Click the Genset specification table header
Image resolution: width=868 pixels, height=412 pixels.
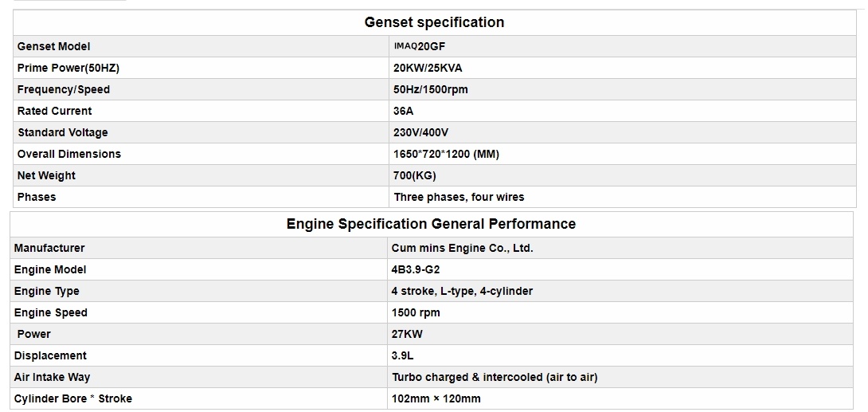pos(434,22)
